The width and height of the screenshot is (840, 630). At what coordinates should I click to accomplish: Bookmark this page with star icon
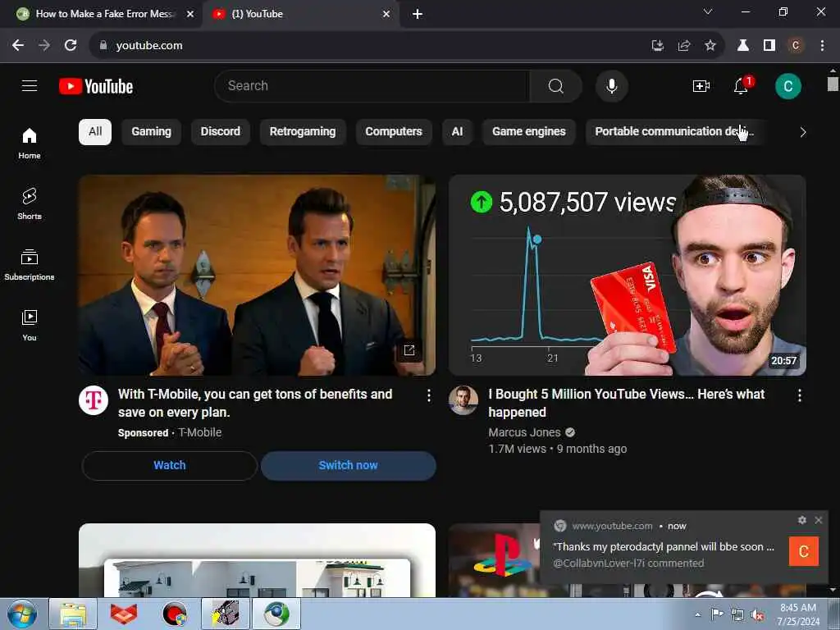710,46
